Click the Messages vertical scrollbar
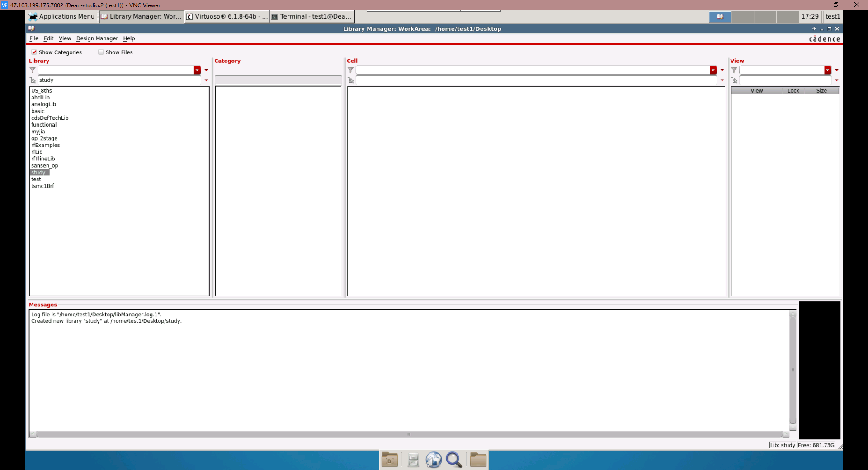 click(x=793, y=371)
